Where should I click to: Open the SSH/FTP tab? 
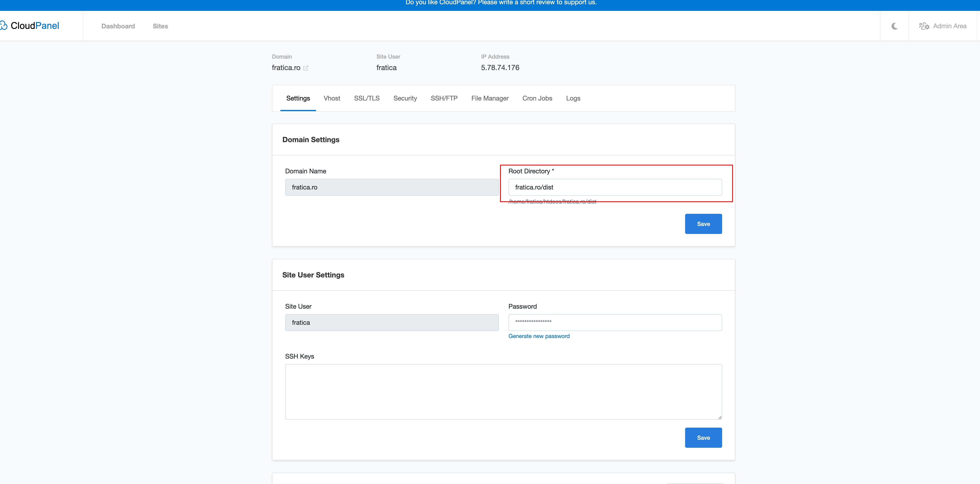coord(444,98)
